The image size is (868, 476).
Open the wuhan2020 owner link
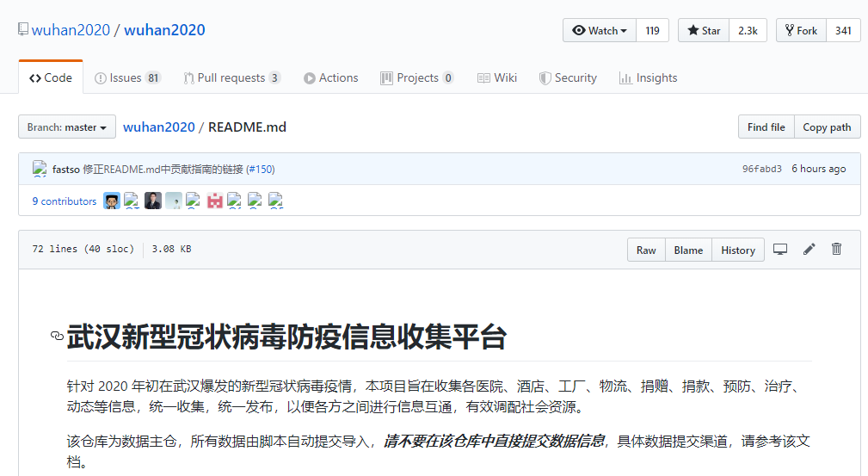coord(71,30)
